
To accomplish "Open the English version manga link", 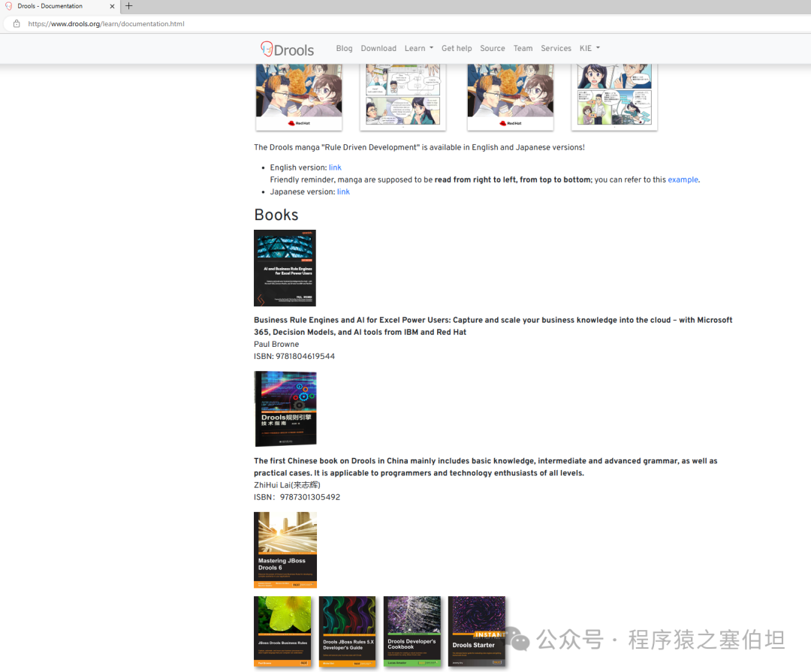I will coord(335,167).
